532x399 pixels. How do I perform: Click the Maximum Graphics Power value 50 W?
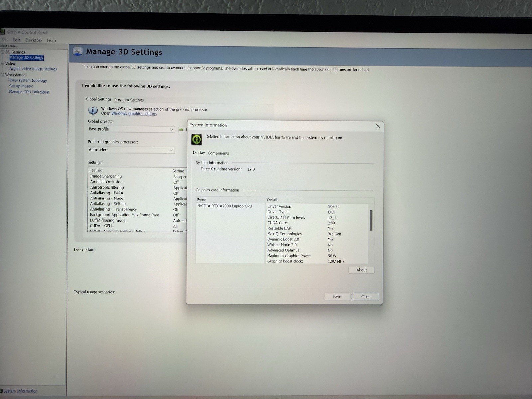click(332, 256)
